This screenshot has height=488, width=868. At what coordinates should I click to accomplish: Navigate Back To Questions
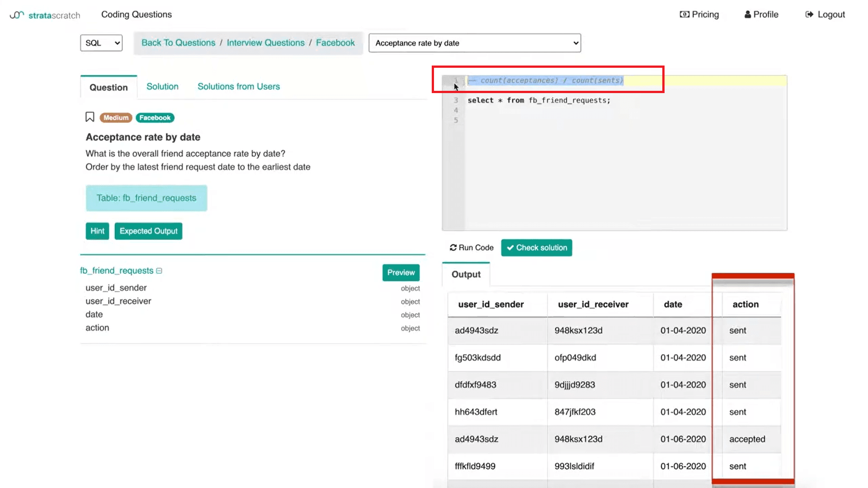tap(178, 42)
